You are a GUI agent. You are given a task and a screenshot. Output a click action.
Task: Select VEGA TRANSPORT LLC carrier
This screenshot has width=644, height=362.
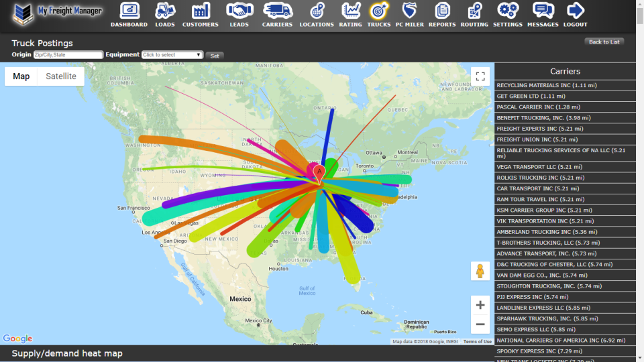(565, 167)
